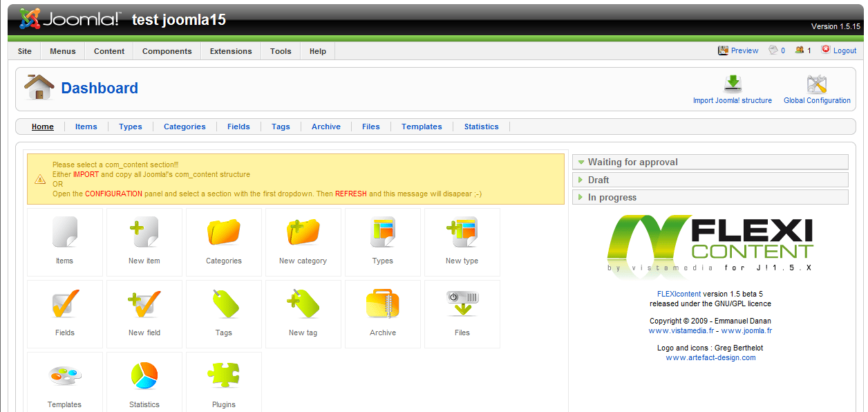Switch to the Tags submenu tab
This screenshot has width=868, height=412.
click(x=281, y=127)
